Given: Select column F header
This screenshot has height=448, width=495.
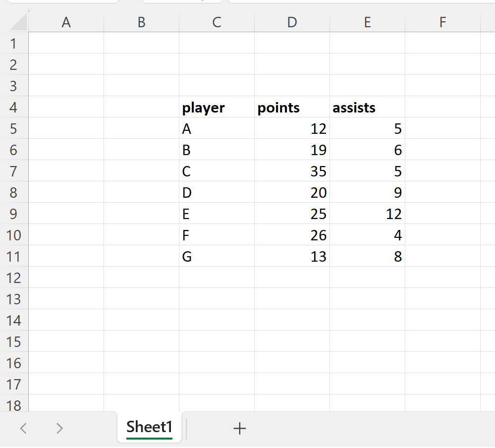Looking at the screenshot, I should (442, 22).
